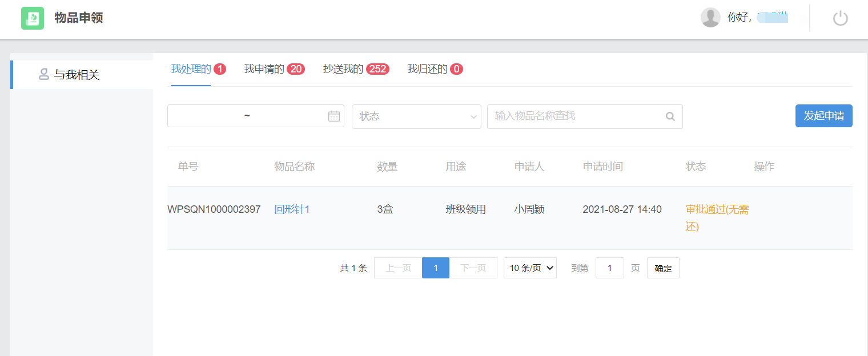The width and height of the screenshot is (868, 356).
Task: Click the 下一页 pagination button
Action: (x=473, y=268)
